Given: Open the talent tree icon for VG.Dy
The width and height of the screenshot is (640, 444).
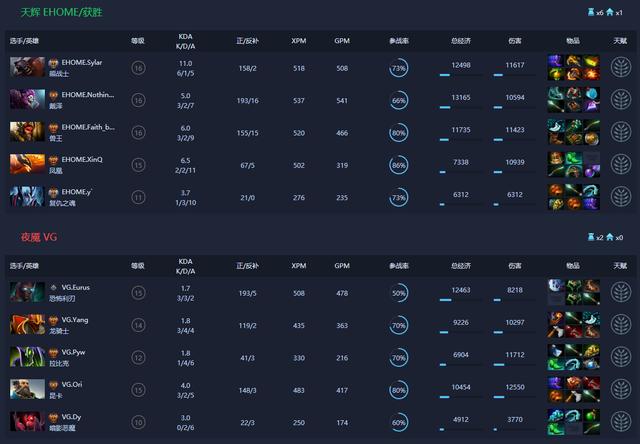Looking at the screenshot, I should [x=620, y=422].
